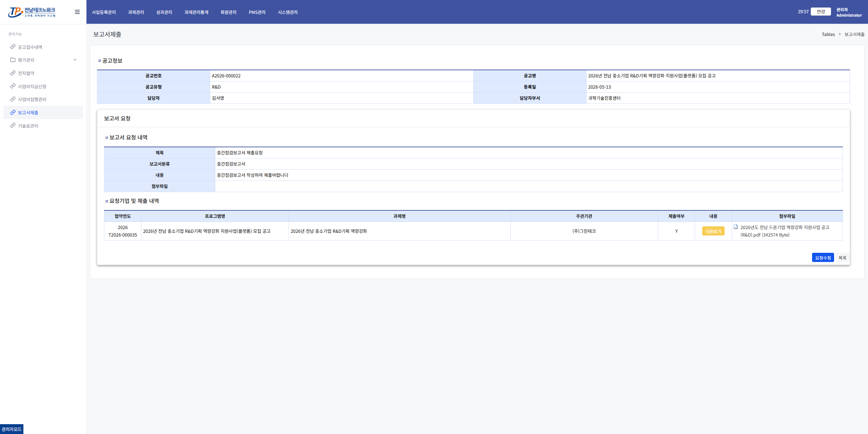This screenshot has width=868, height=434.
Task: Expand the 평가관리 chevron
Action: click(x=75, y=60)
